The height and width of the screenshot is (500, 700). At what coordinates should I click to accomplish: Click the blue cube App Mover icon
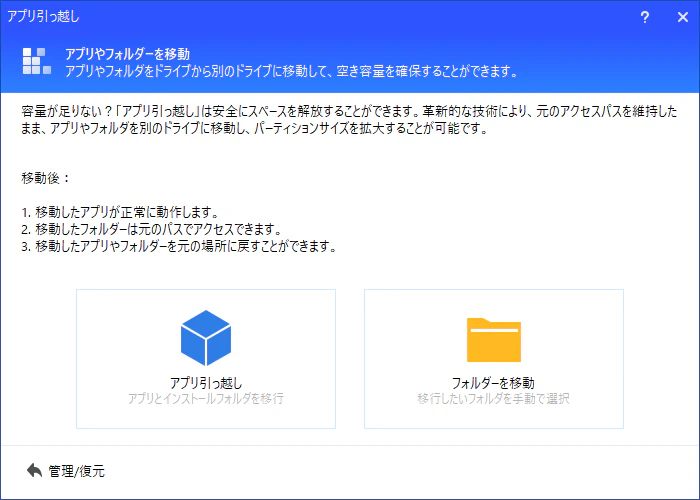(x=206, y=338)
